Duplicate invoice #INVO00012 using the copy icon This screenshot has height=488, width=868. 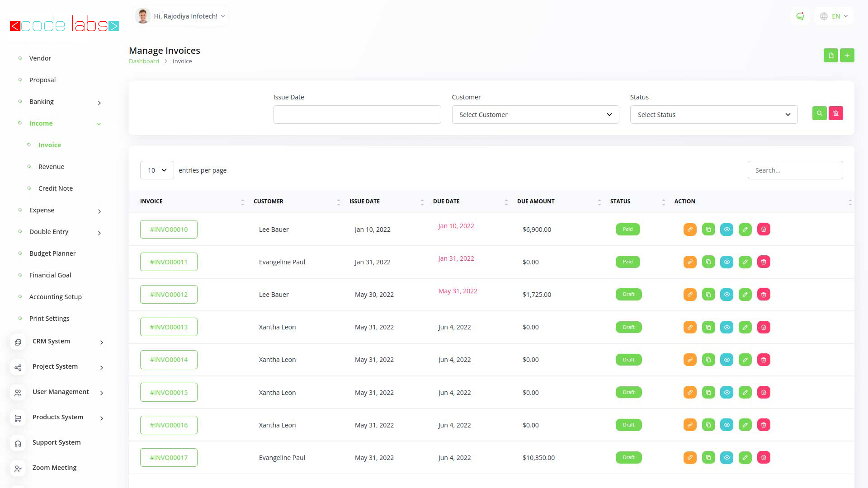coord(708,295)
